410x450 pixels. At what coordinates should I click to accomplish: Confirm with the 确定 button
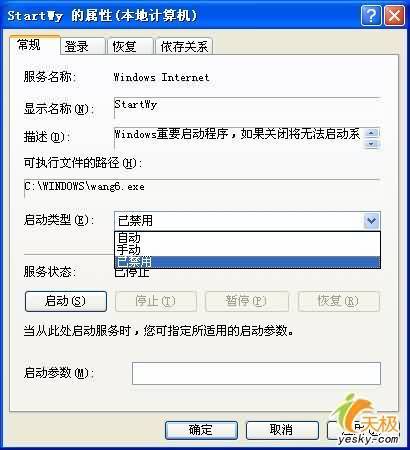201,430
